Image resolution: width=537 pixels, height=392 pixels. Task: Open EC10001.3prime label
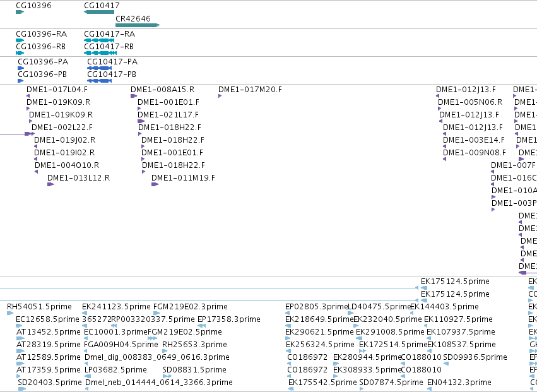[x=115, y=332]
